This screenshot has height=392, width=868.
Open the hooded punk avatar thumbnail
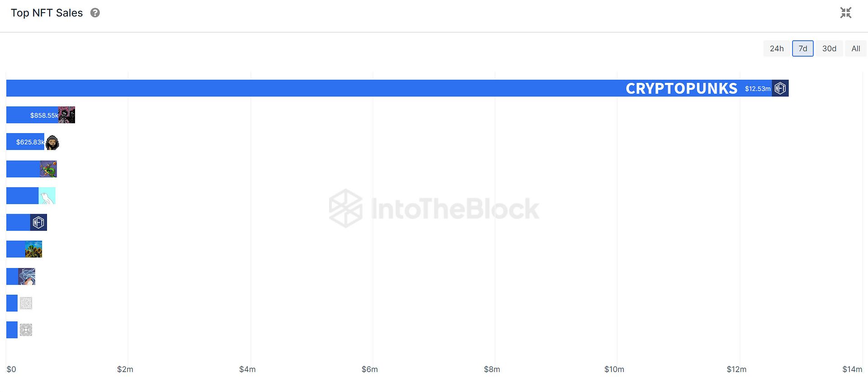coord(52,142)
